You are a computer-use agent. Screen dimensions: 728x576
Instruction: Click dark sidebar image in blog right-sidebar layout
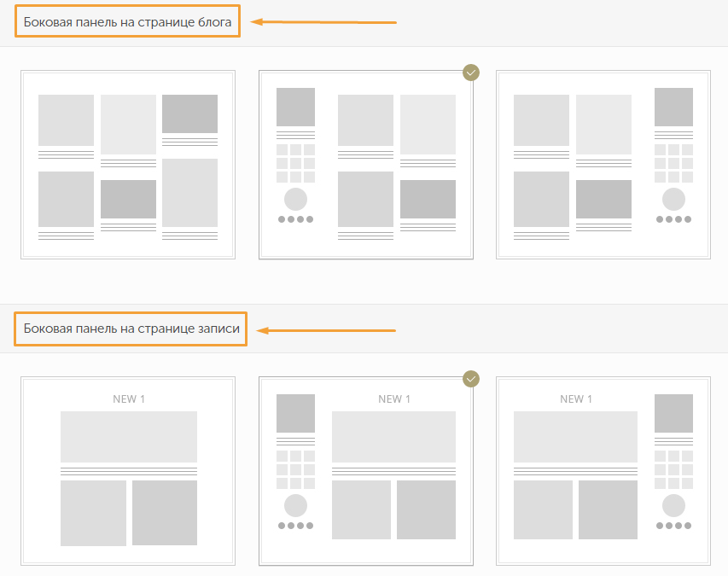673,107
